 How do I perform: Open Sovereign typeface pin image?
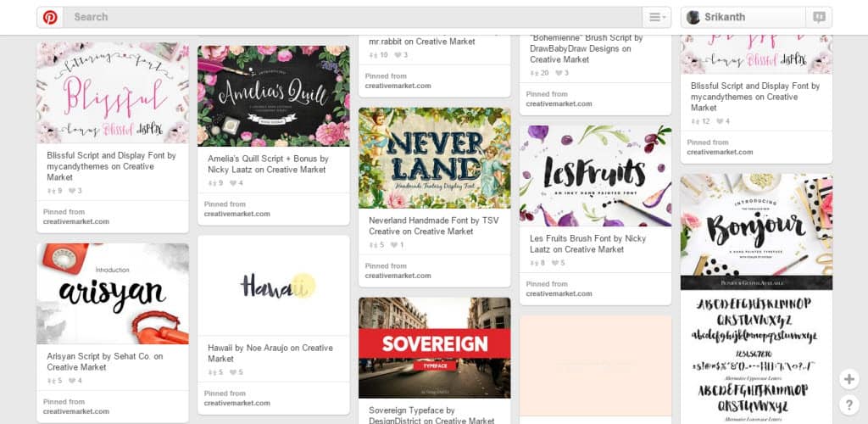point(435,348)
